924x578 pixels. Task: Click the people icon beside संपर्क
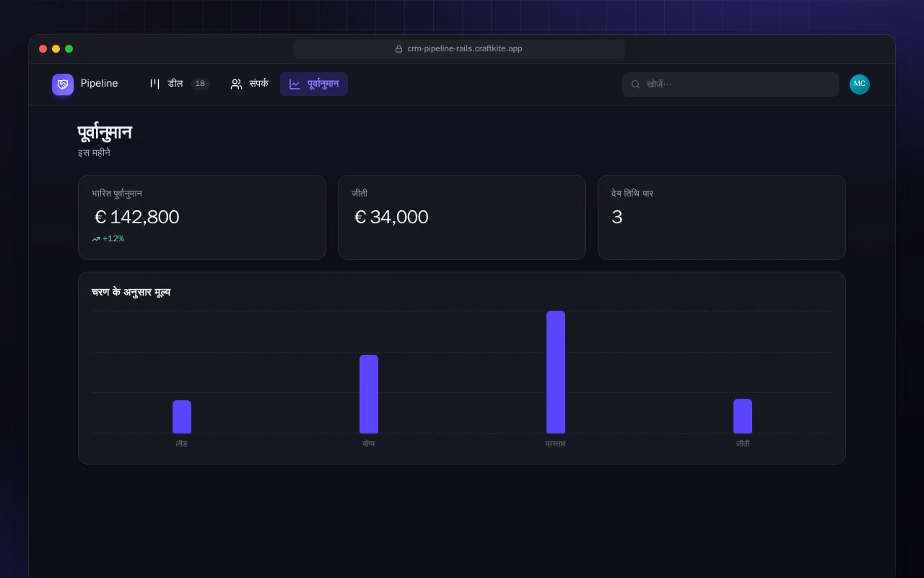[236, 84]
